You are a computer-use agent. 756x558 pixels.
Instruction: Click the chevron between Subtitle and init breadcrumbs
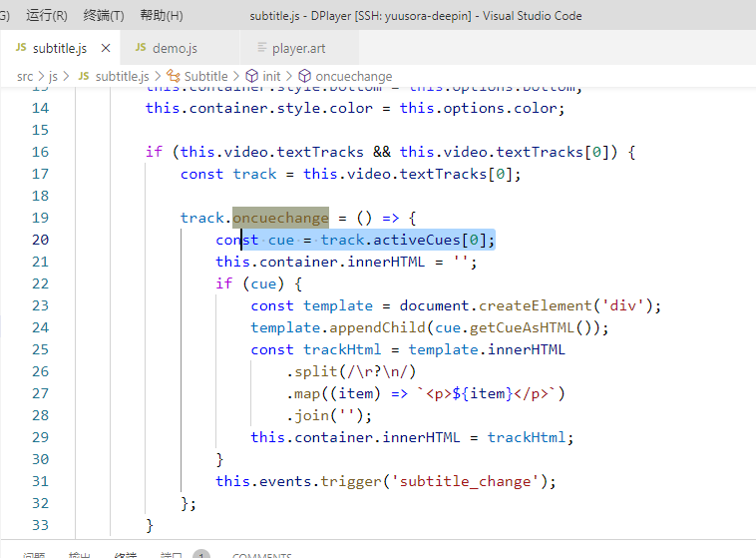(x=236, y=76)
